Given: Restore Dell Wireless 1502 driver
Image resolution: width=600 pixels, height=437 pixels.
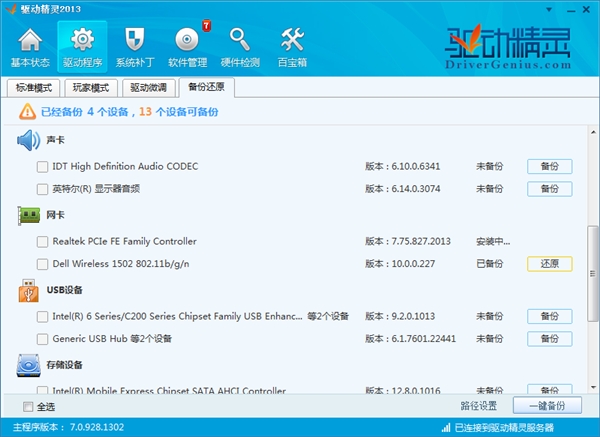Looking at the screenshot, I should pos(549,264).
